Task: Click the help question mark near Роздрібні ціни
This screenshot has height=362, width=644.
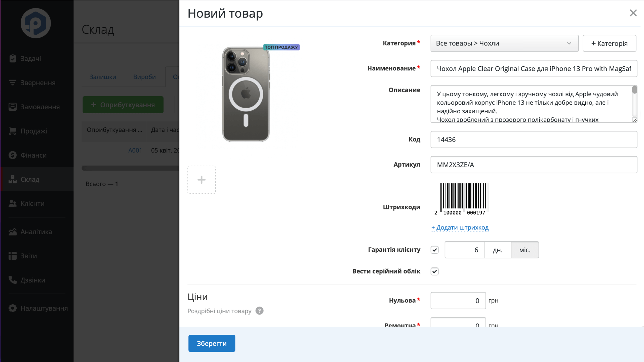Action: (x=259, y=311)
